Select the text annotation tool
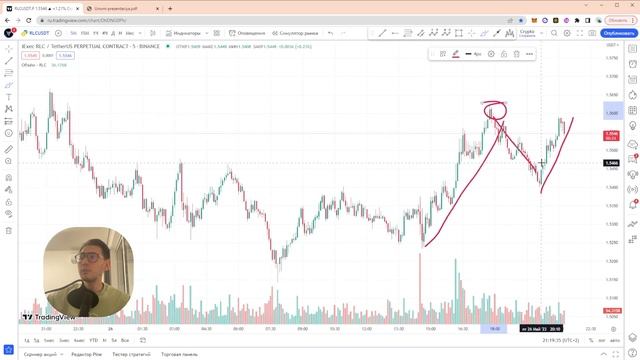Screen dimensions: 640x360 pos(9,97)
